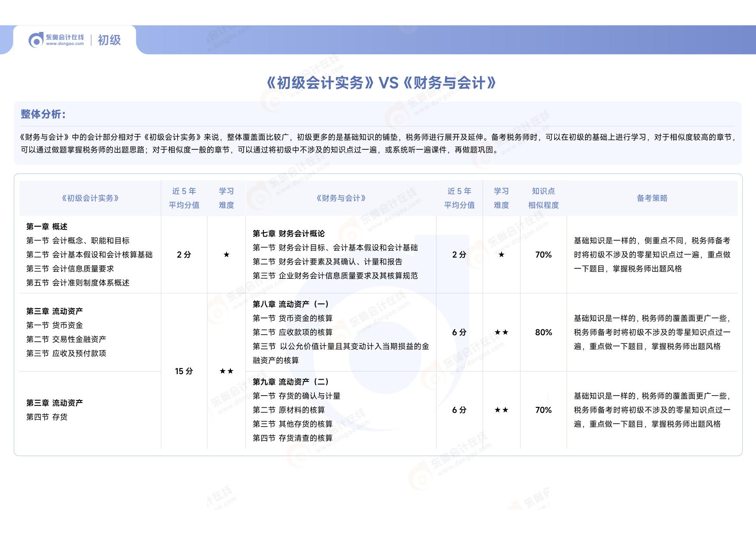Click the two-star rating in 第九章 row
This screenshot has width=756, height=535.
501,410
